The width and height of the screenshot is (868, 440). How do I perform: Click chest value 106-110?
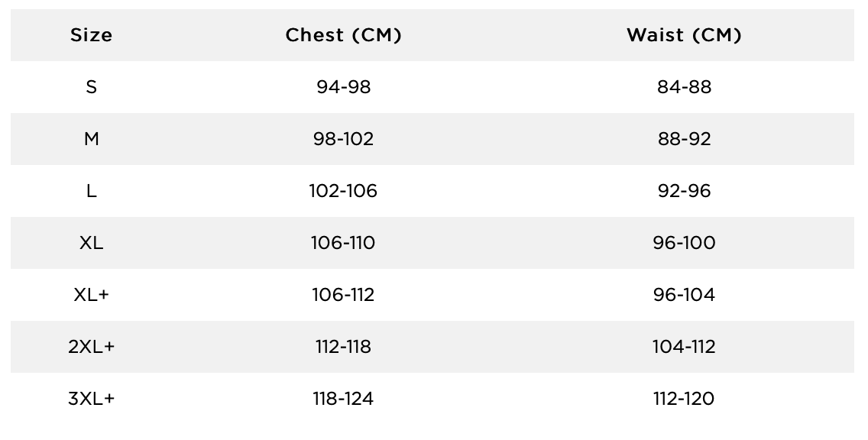click(343, 243)
